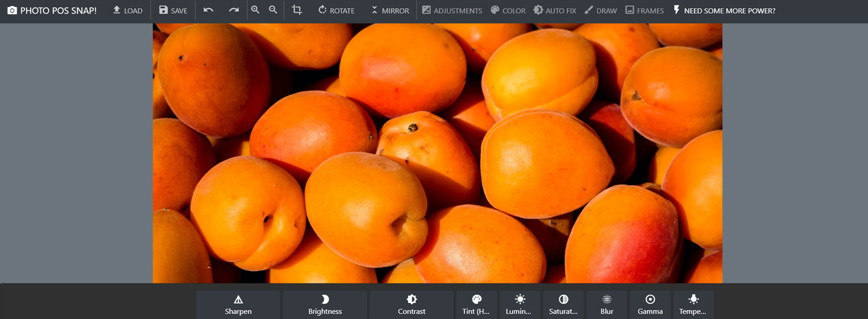Click the redo arrow icon

[234, 11]
